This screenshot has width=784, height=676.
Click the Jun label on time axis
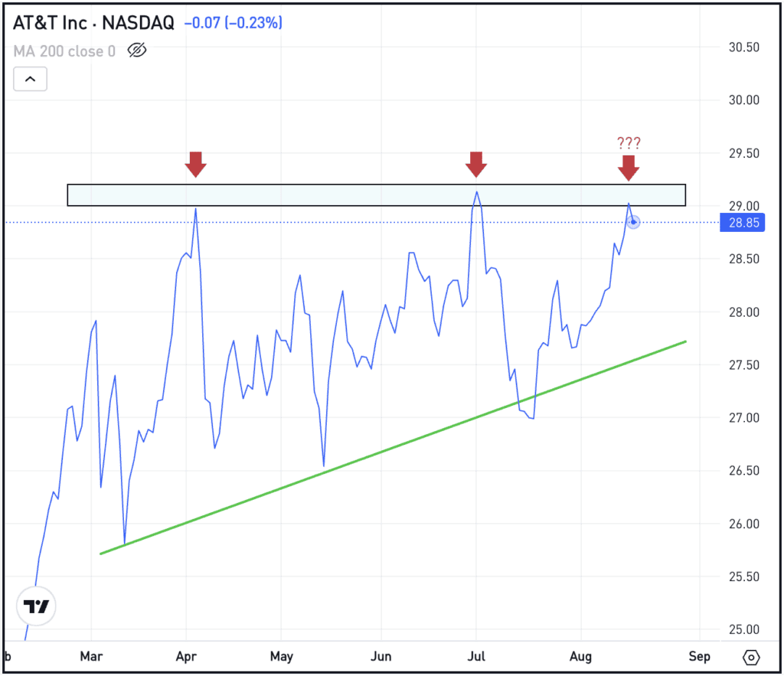381,656
